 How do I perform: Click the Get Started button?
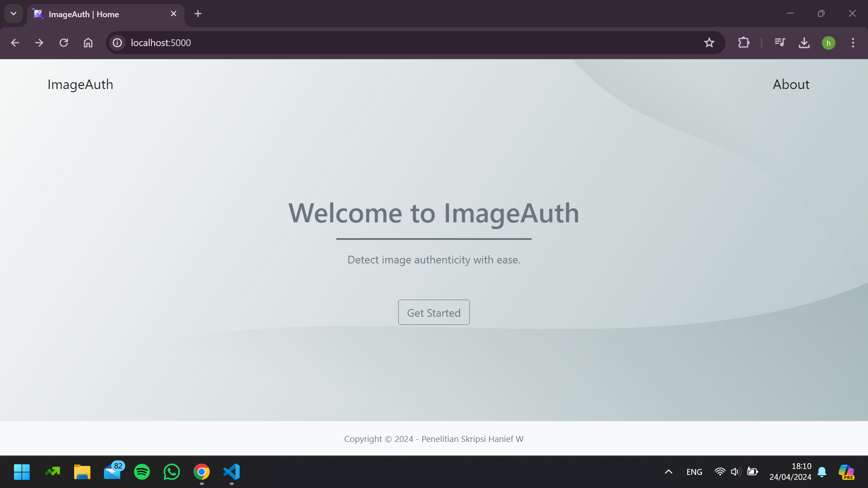tap(434, 312)
